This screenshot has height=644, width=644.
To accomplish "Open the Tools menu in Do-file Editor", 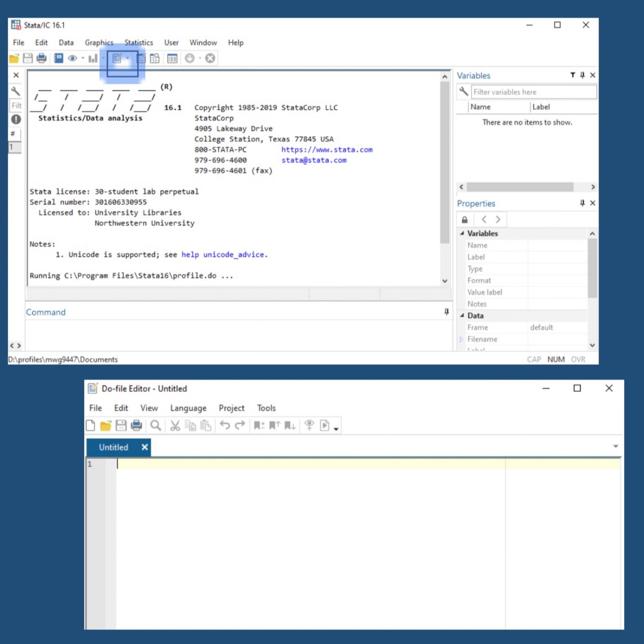I will click(x=266, y=408).
